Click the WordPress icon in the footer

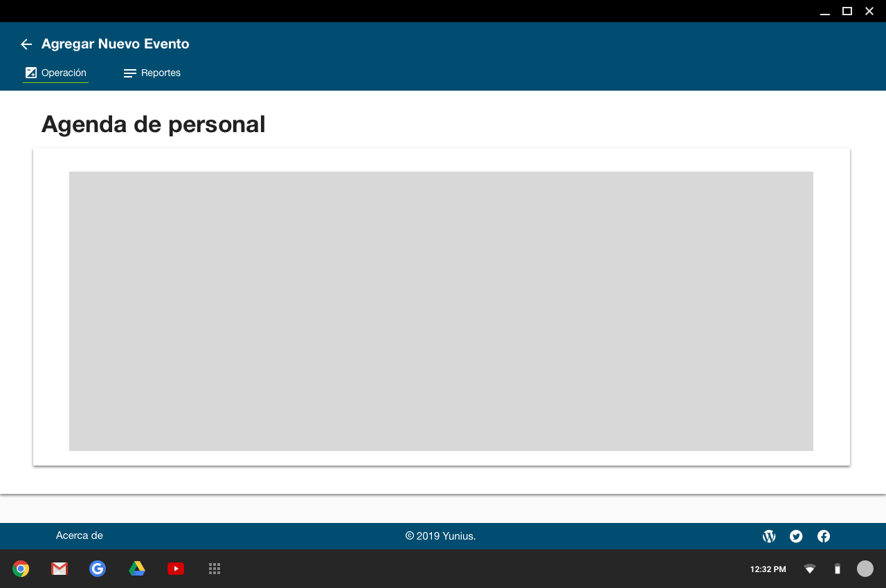(x=769, y=536)
